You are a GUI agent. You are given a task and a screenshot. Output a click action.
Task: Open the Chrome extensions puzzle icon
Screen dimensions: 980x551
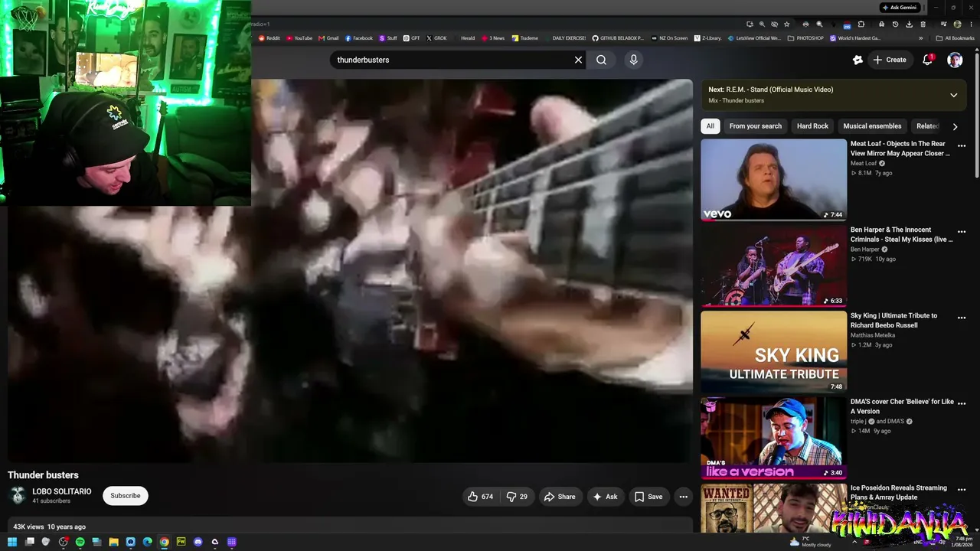pyautogui.click(x=861, y=24)
